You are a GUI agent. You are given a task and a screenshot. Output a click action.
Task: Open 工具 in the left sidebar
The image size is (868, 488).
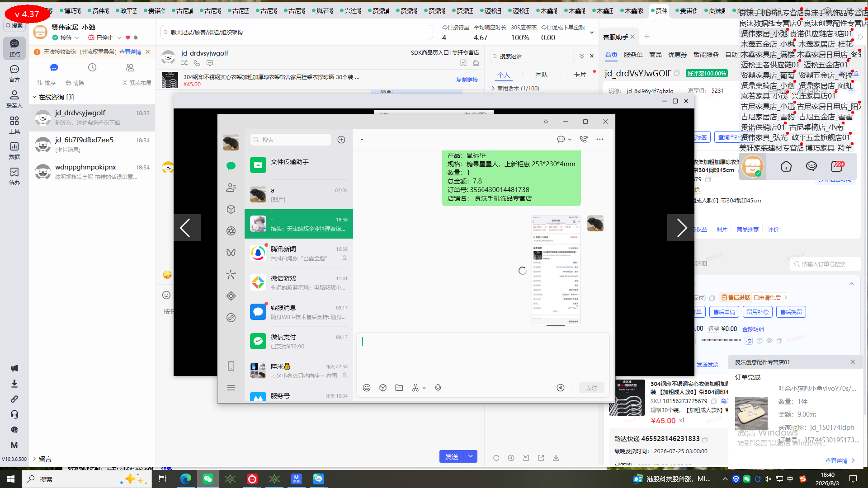[14, 125]
